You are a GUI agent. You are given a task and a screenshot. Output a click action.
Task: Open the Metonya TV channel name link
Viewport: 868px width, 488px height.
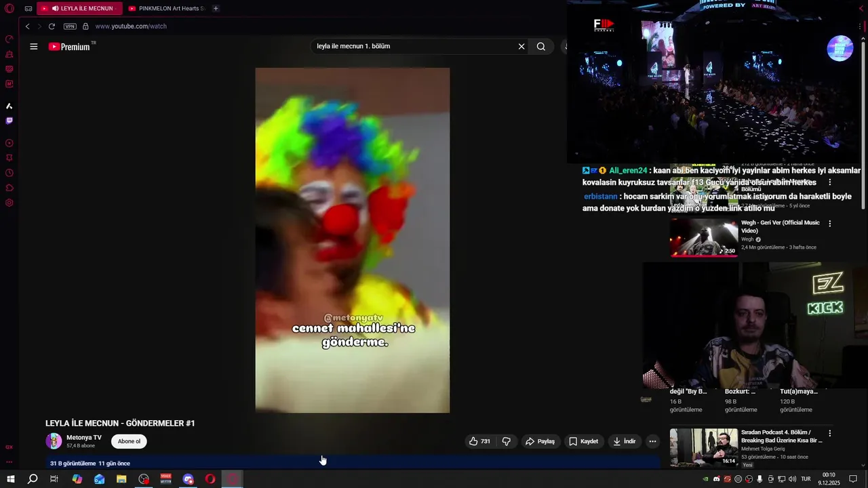(x=84, y=437)
